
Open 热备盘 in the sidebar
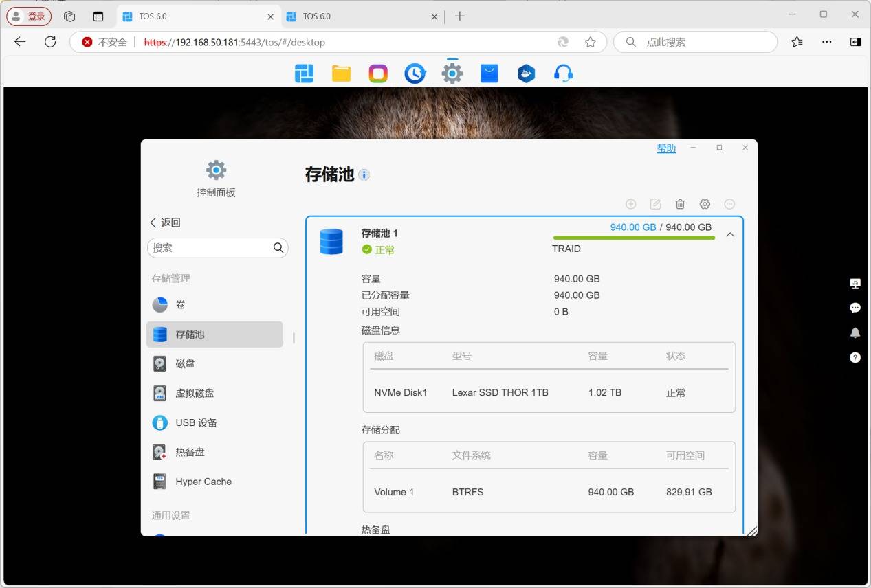[190, 452]
